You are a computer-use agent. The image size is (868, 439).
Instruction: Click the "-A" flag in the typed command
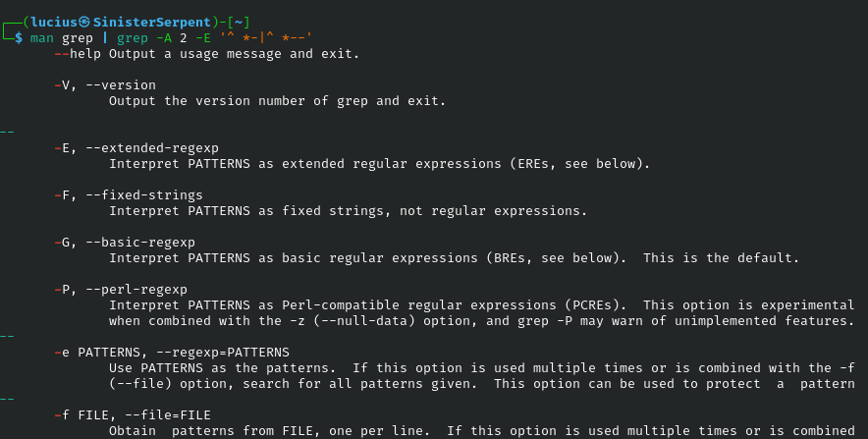[159, 36]
